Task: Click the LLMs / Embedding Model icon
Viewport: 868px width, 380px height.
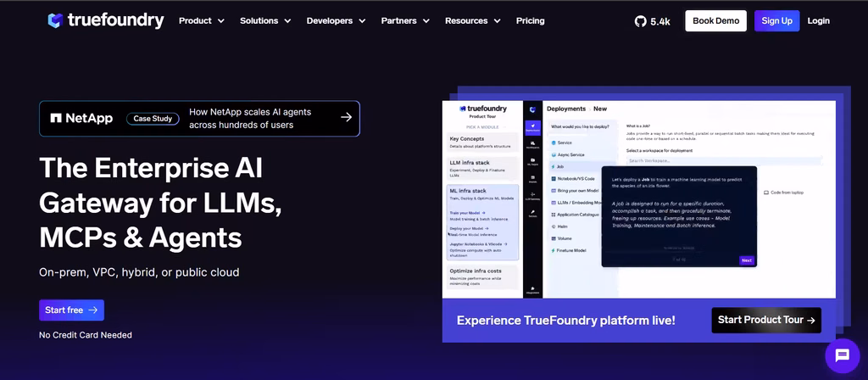Action: point(553,203)
